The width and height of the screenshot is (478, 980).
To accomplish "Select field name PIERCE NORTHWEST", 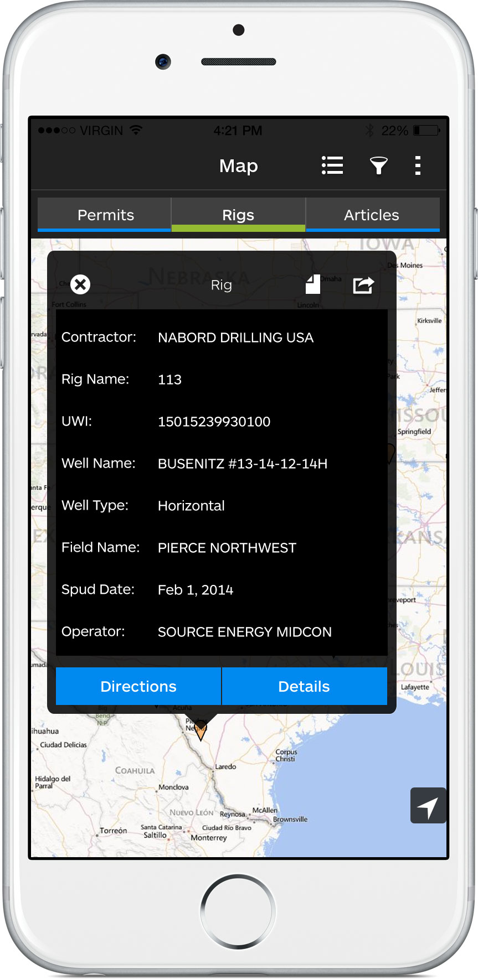I will 227,548.
